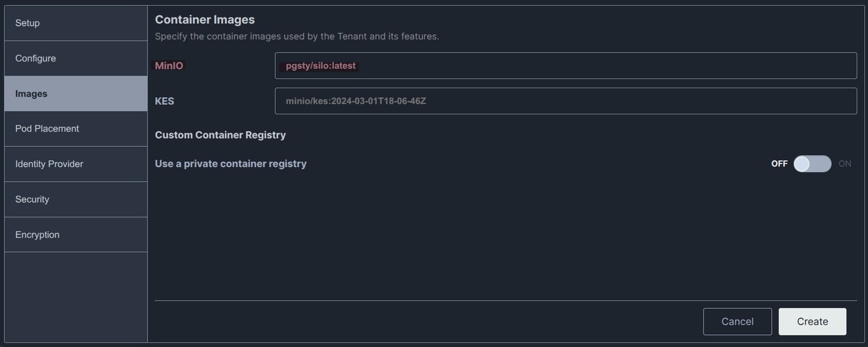Viewport: 868px width, 347px height.
Task: Click the 'Specify the container images' description
Action: point(297,36)
